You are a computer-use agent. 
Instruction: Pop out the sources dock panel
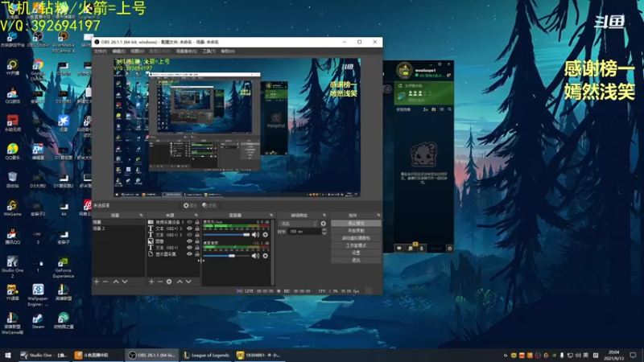coord(196,215)
